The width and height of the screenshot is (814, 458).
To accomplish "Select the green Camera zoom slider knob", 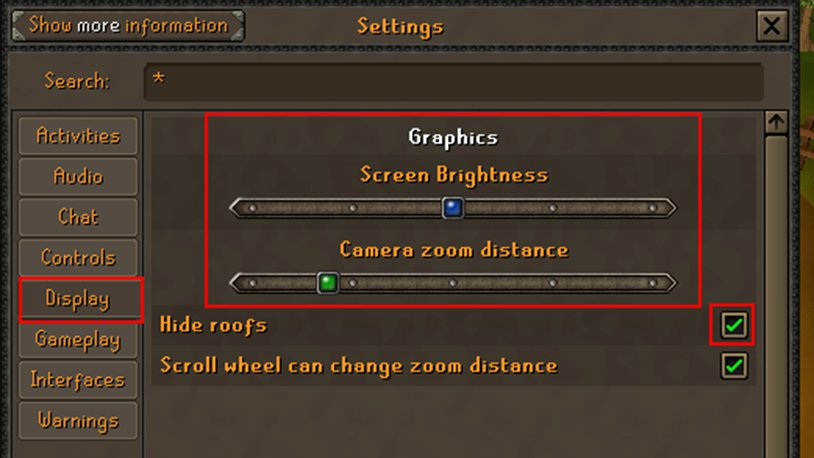I will click(328, 283).
